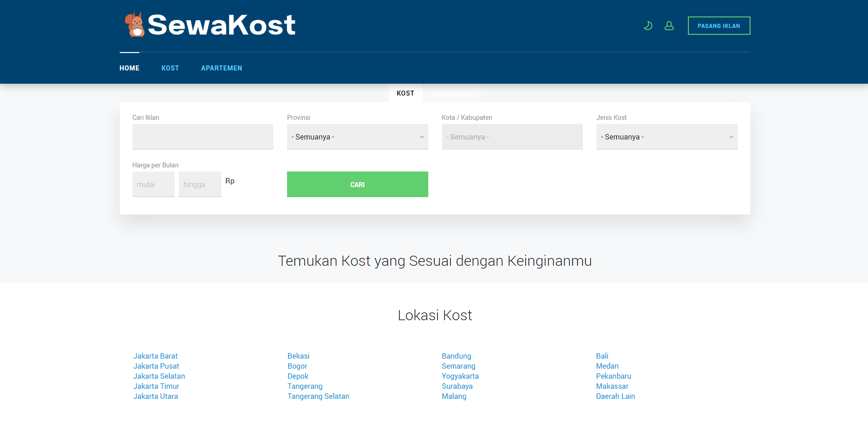Go to HOME in the navigation bar
This screenshot has height=435, width=868.
(x=129, y=68)
